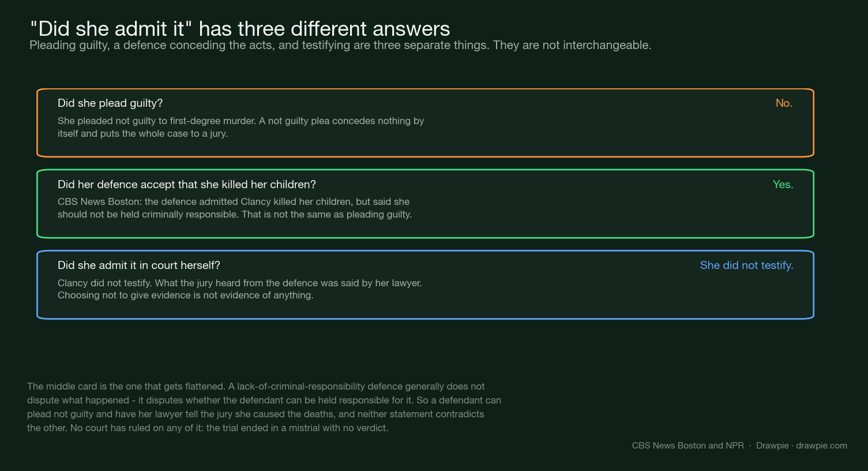Screen dimensions: 868x471
Task: Click the orange-bordered plea card
Action: click(x=425, y=123)
